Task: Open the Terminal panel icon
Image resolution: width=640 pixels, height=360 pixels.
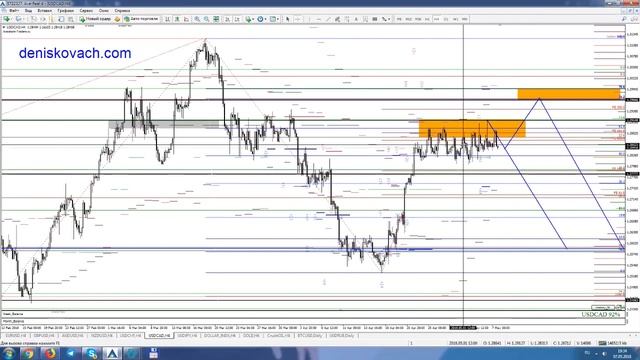Action: (x=61, y=19)
